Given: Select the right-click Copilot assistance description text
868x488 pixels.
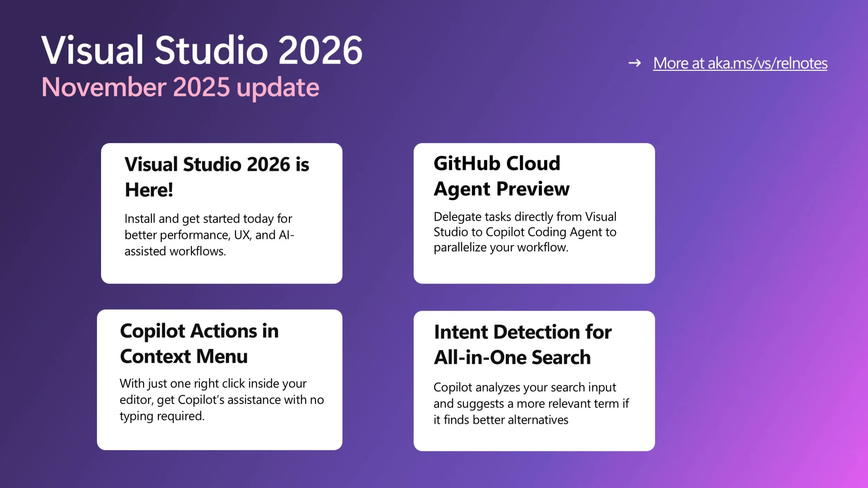Looking at the screenshot, I should 222,399.
